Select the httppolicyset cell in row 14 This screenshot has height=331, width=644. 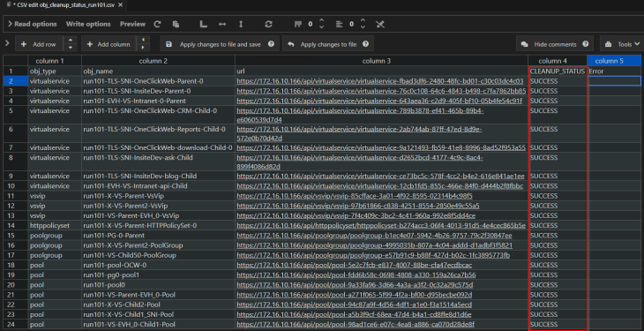click(x=55, y=225)
